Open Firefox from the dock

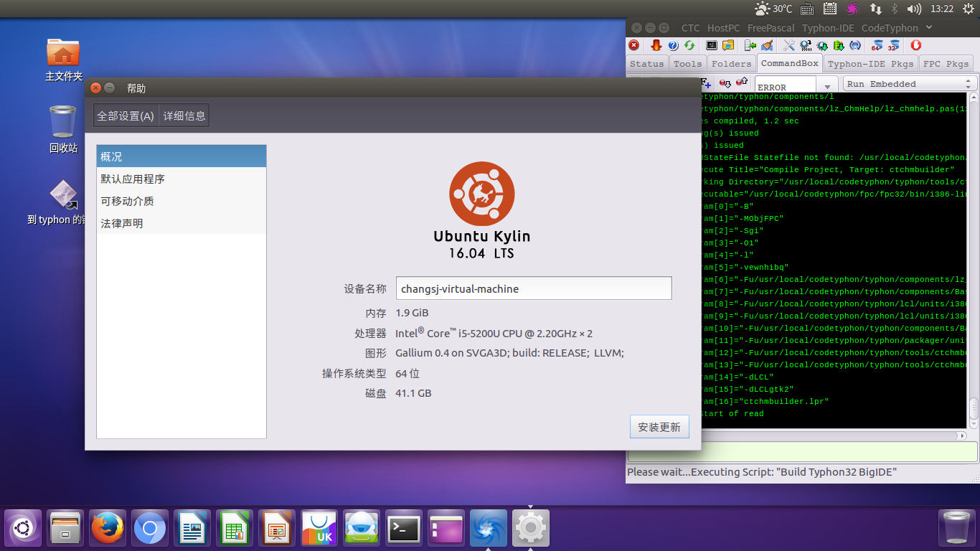coord(108,529)
